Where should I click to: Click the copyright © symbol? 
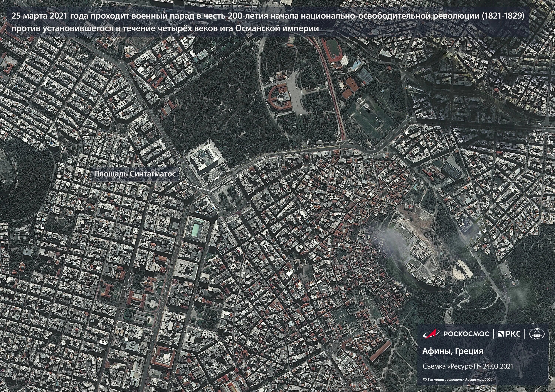pos(425,380)
